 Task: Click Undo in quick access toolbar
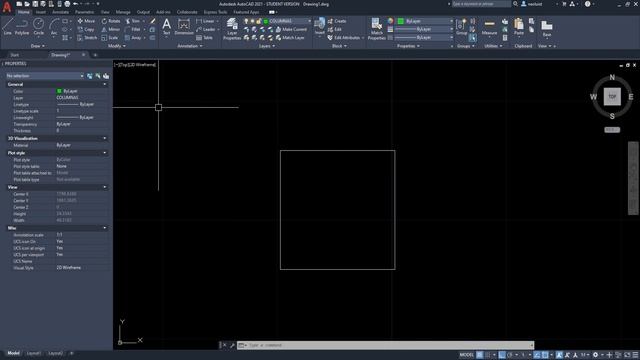tap(76, 4)
